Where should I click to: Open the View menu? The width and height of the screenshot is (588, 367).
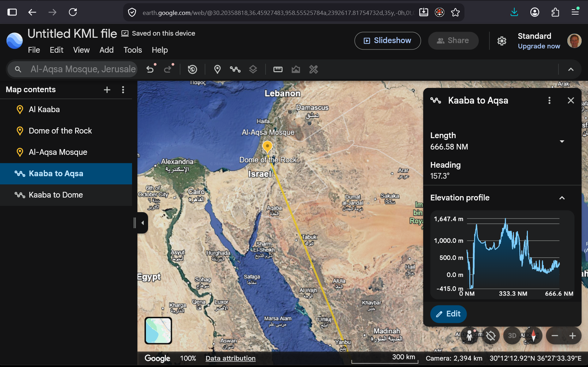[x=82, y=50]
